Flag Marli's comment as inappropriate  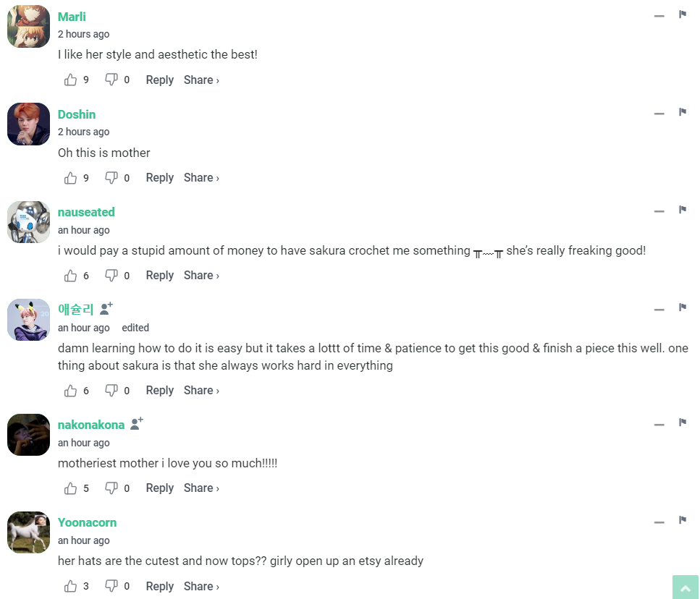682,14
